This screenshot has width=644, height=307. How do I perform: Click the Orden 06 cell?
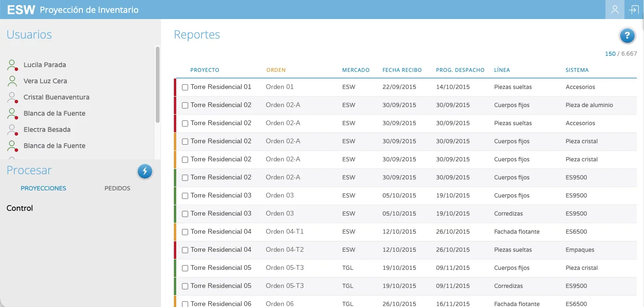point(280,304)
